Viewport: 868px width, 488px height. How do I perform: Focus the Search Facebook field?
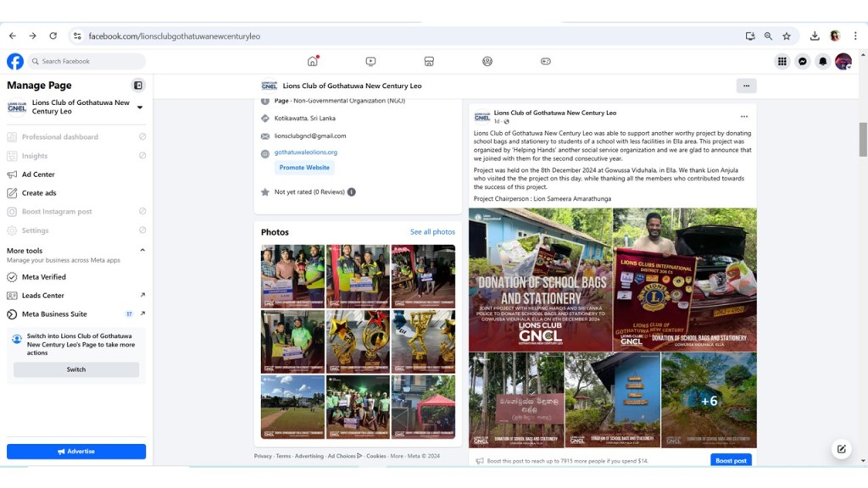(x=87, y=61)
